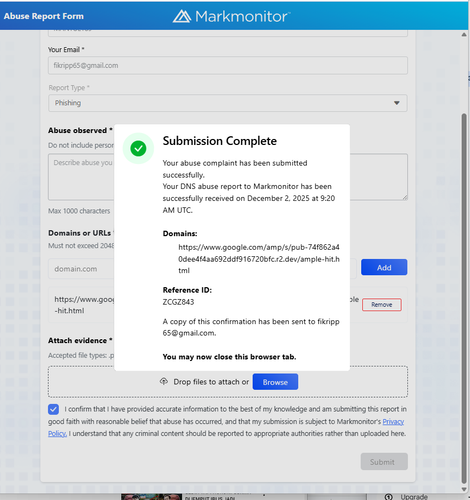The image size is (470, 500).
Task: Toggle the good-faith confirmation checkbox
Action: click(x=53, y=409)
